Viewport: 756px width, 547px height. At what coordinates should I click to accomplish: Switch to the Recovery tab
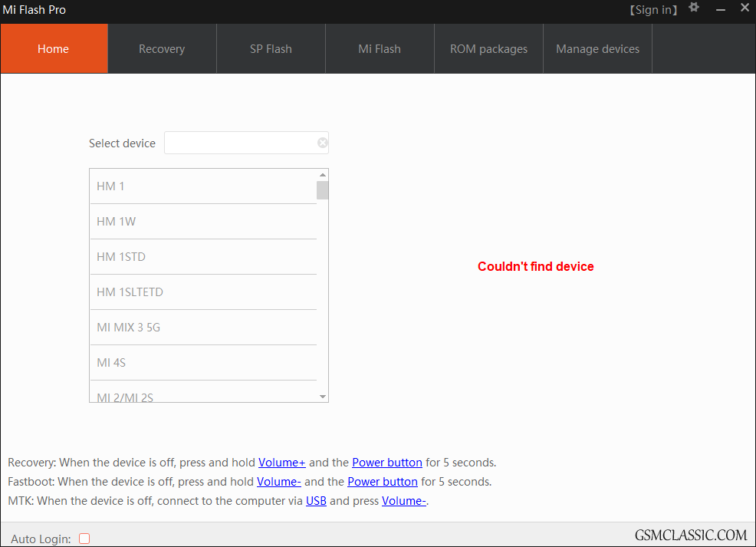point(162,48)
